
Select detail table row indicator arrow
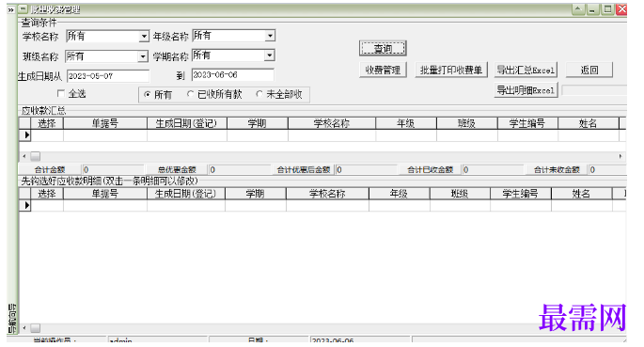pos(25,205)
